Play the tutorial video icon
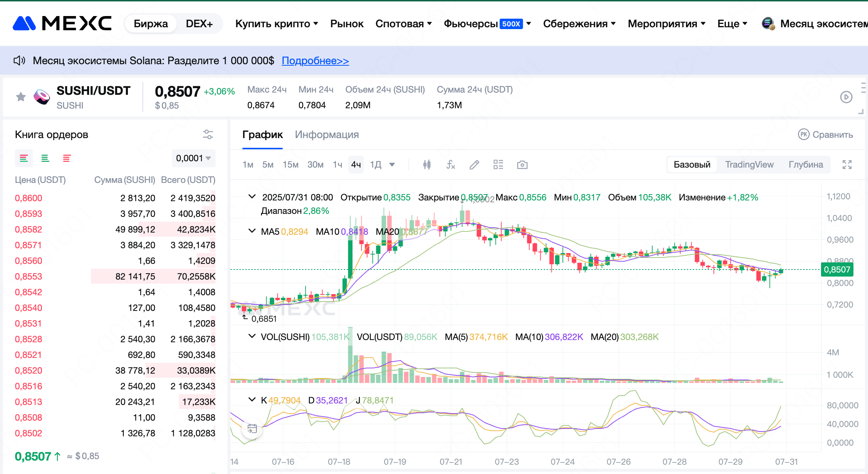 point(846,97)
